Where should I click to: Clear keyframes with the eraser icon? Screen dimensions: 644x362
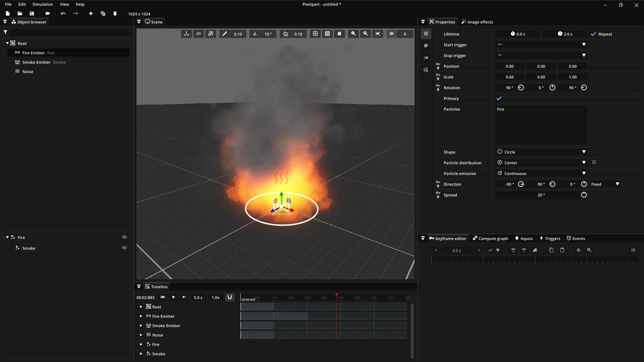pos(535,250)
